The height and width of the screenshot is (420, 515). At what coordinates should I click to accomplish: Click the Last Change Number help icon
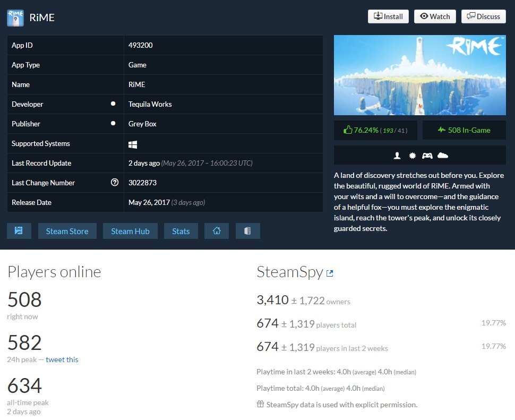click(x=115, y=182)
